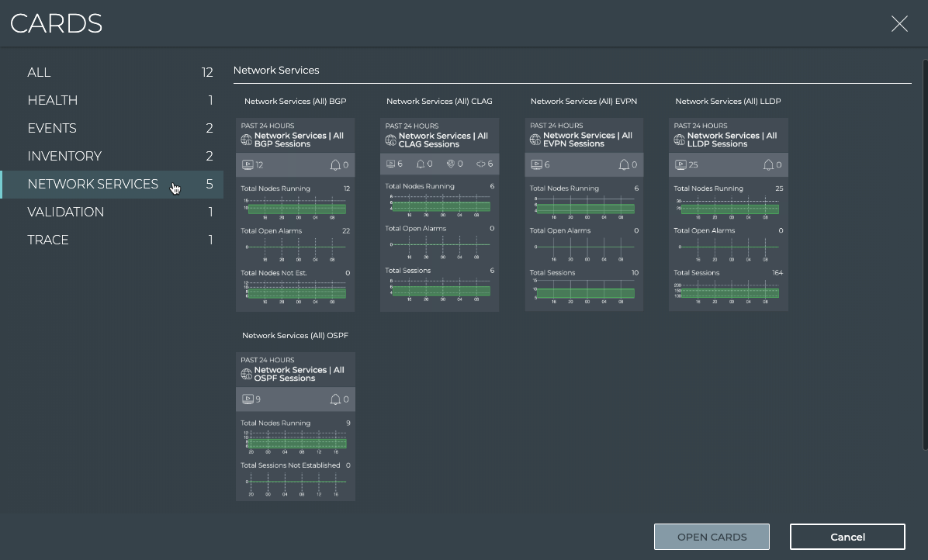Click the Total Open Alarms chart on BGP card
The height and width of the screenshot is (560, 928).
click(x=295, y=247)
